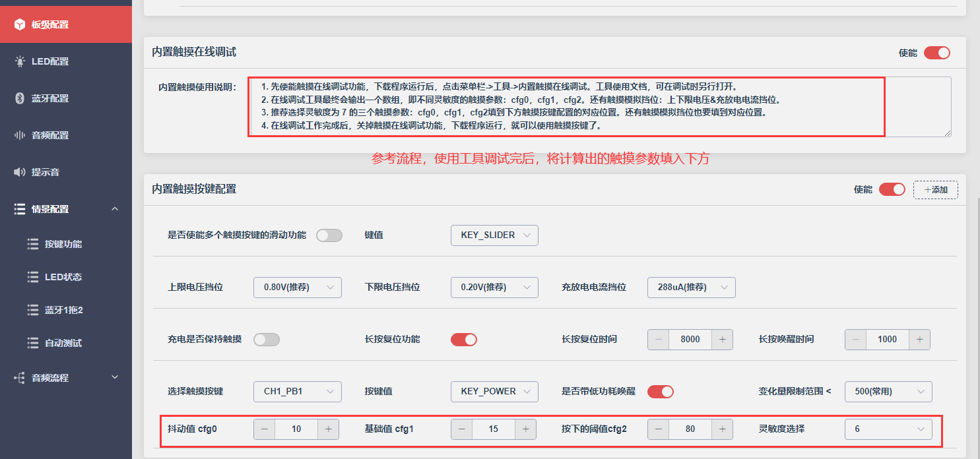Click the 按键功能 list icon
Image resolution: width=980 pixels, height=459 pixels.
tap(33, 244)
